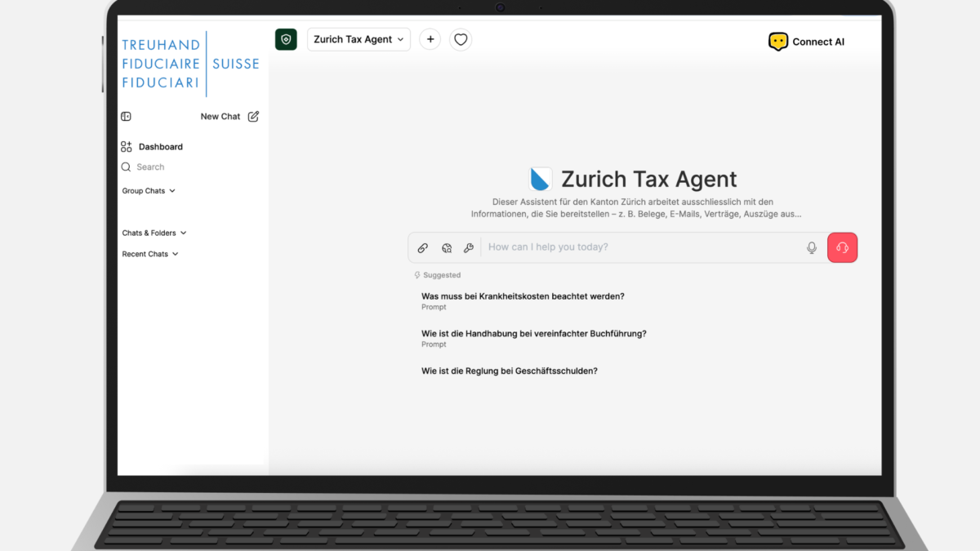Collapse the Recent Chats section
The width and height of the screenshot is (980, 551).
(x=150, y=254)
